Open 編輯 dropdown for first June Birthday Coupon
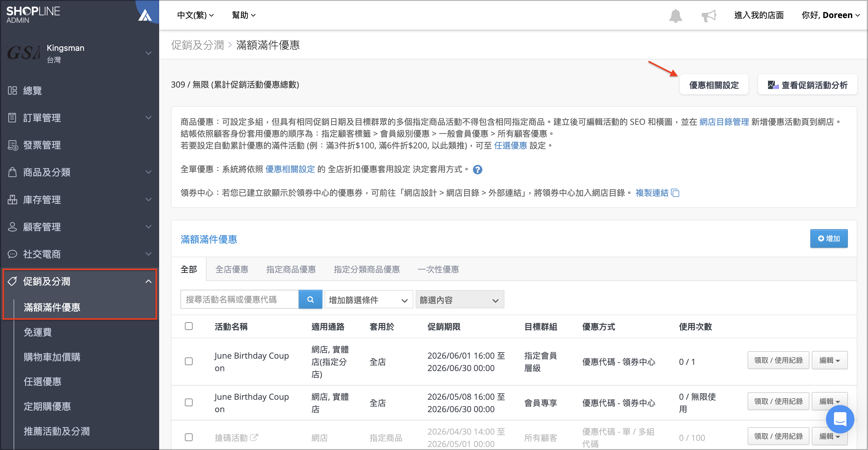The height and width of the screenshot is (450, 868). pos(830,360)
